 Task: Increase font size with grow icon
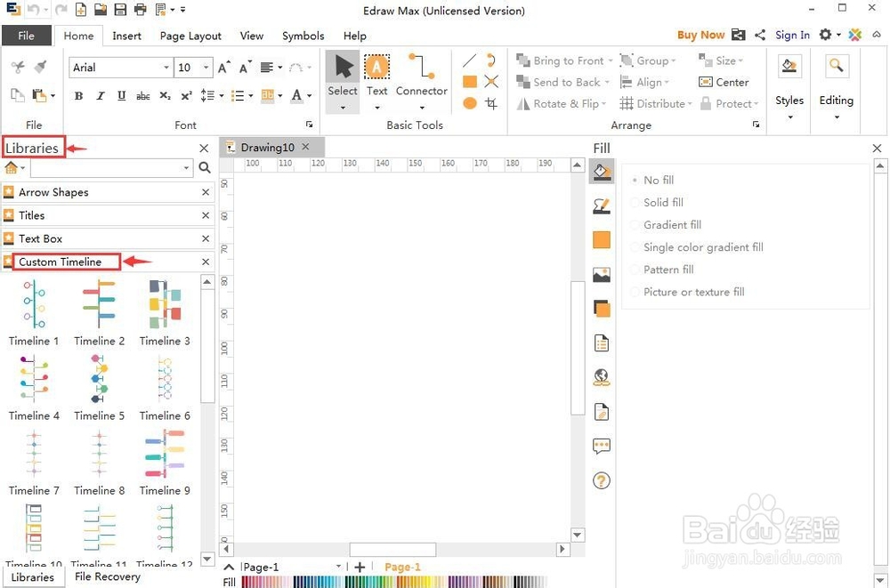click(224, 68)
